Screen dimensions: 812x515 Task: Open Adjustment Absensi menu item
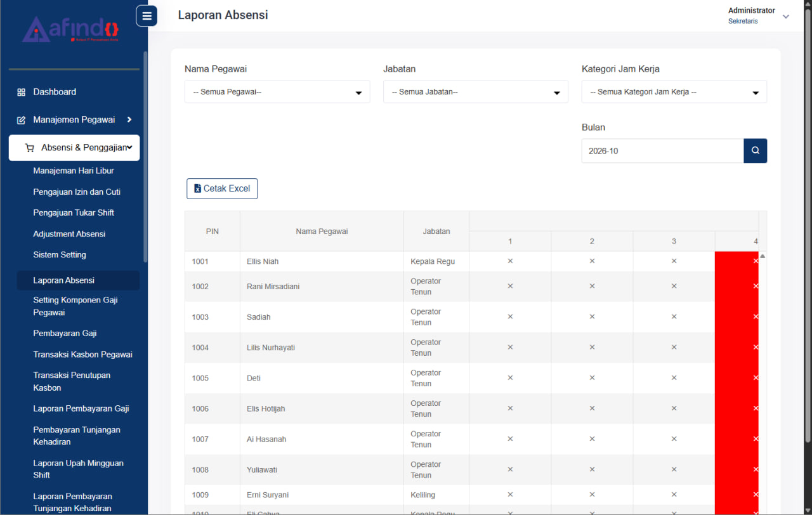coord(69,234)
